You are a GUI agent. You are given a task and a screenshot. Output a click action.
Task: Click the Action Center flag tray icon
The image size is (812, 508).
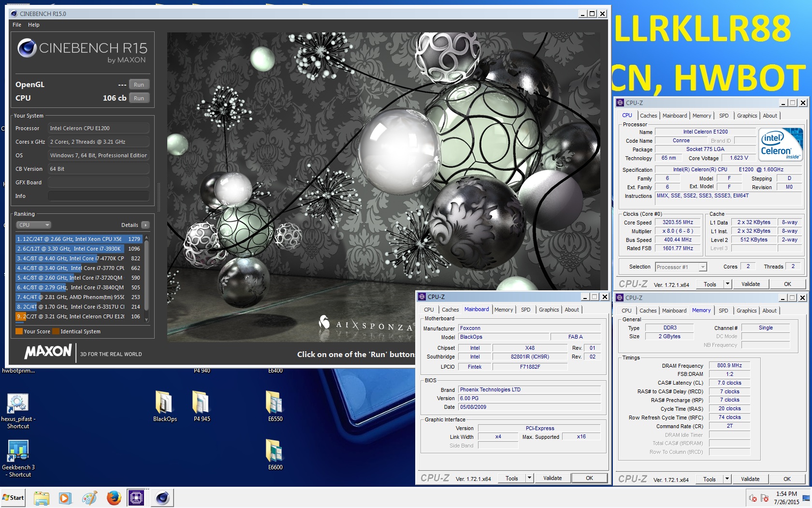click(765, 498)
